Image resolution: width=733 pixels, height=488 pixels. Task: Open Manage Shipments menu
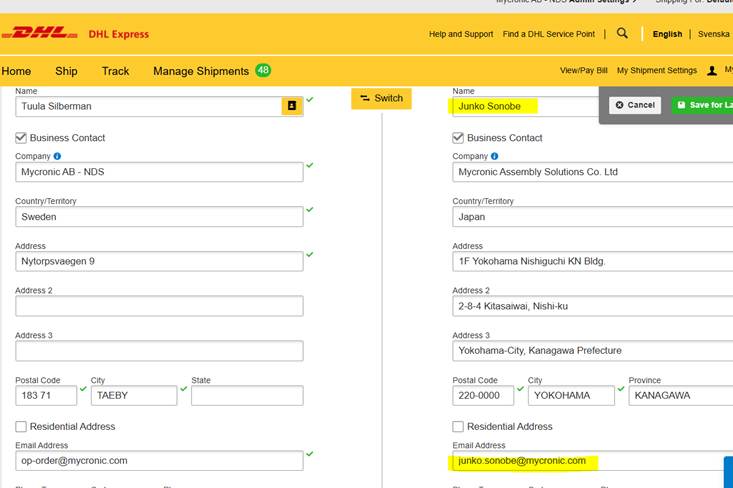click(x=201, y=71)
